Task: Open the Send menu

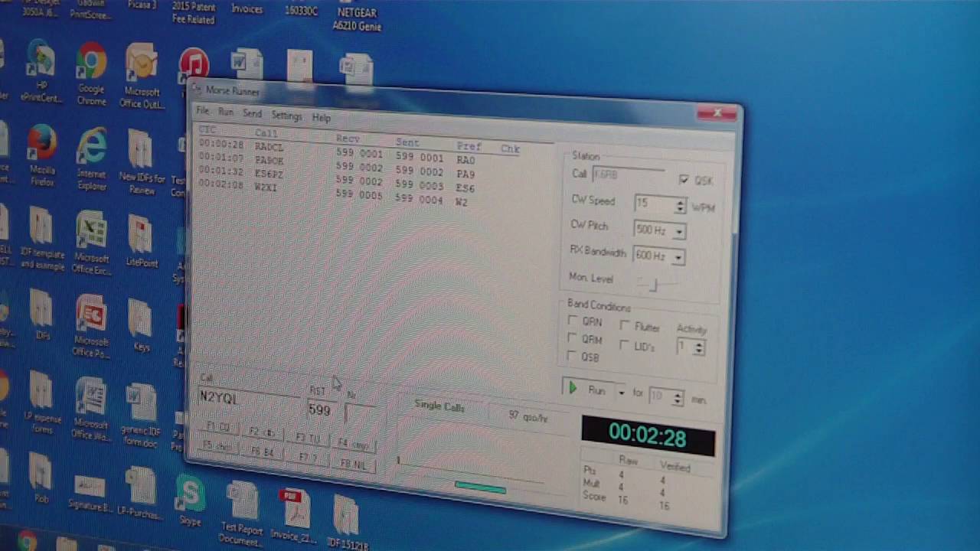Action: click(x=252, y=114)
